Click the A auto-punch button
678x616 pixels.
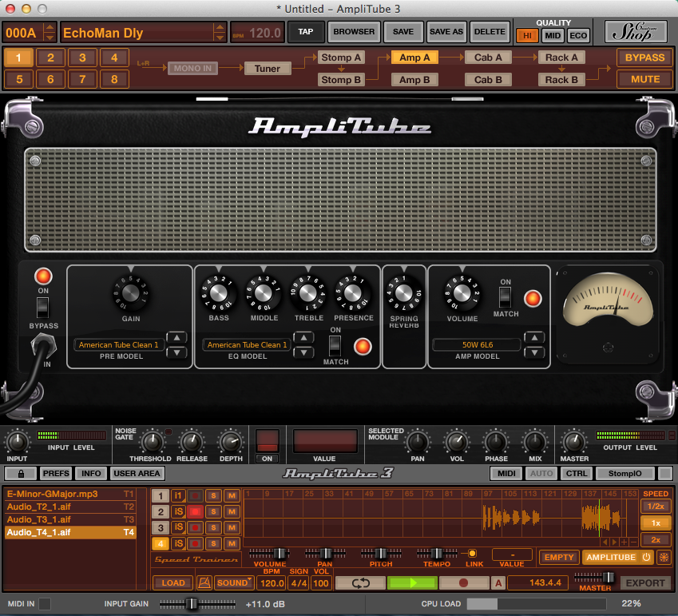click(x=498, y=582)
